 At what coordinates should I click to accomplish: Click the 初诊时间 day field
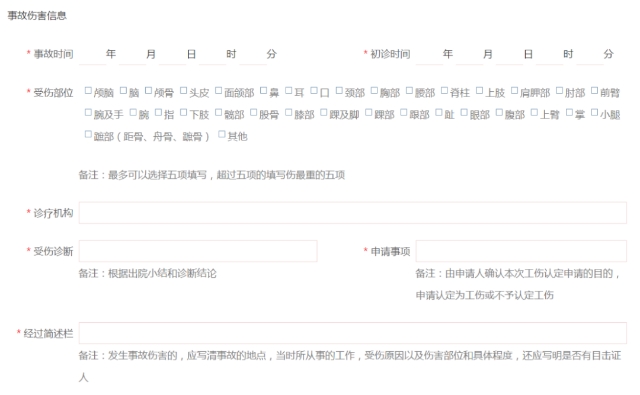click(x=509, y=55)
